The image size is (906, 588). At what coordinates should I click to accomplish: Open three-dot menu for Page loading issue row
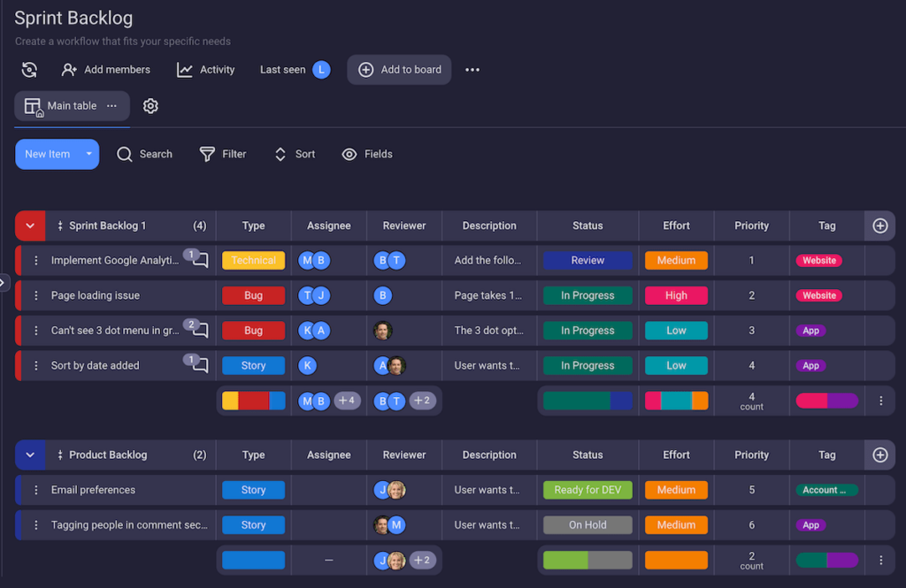click(x=36, y=295)
